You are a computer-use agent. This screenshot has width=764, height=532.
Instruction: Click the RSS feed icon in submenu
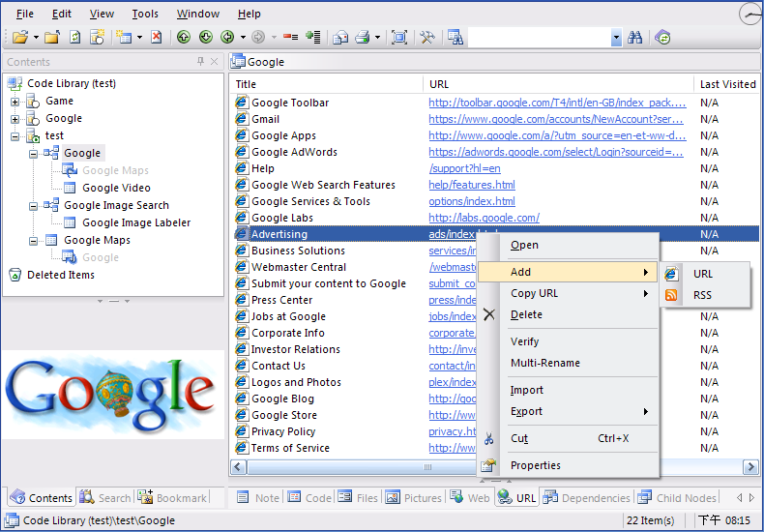click(x=671, y=295)
